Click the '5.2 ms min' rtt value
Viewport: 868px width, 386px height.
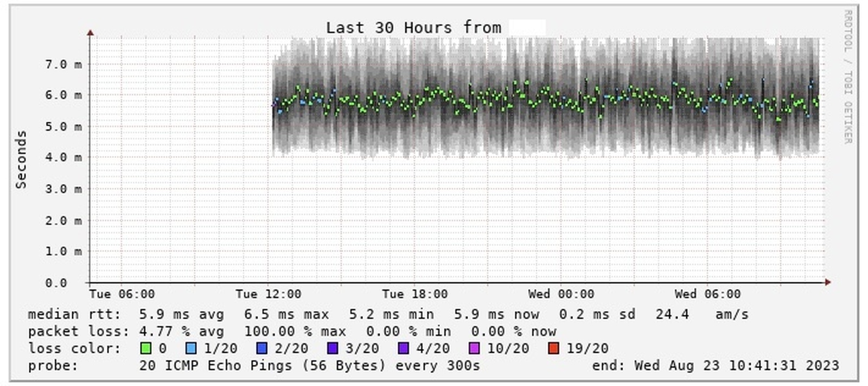point(391,314)
